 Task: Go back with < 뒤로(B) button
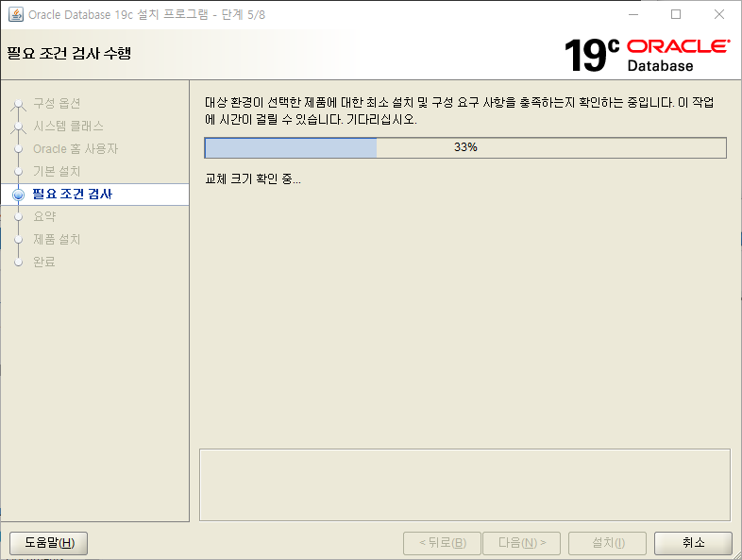pyautogui.click(x=442, y=542)
